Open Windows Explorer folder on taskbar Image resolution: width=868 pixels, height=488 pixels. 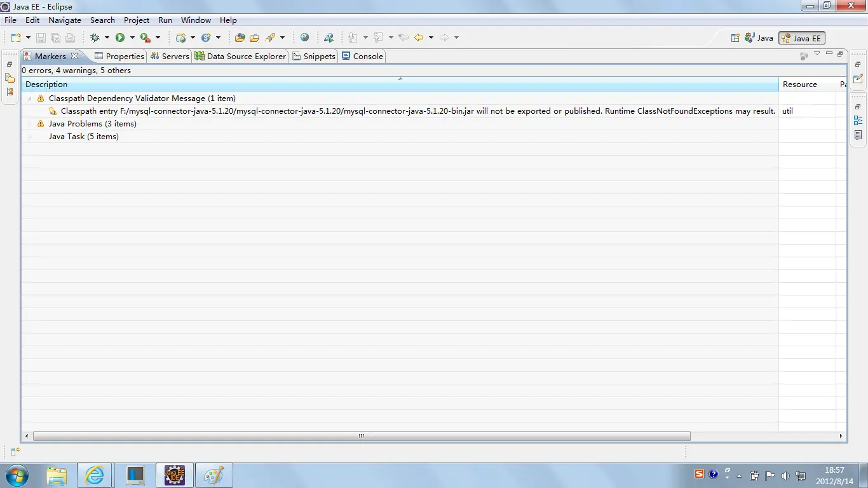[56, 475]
